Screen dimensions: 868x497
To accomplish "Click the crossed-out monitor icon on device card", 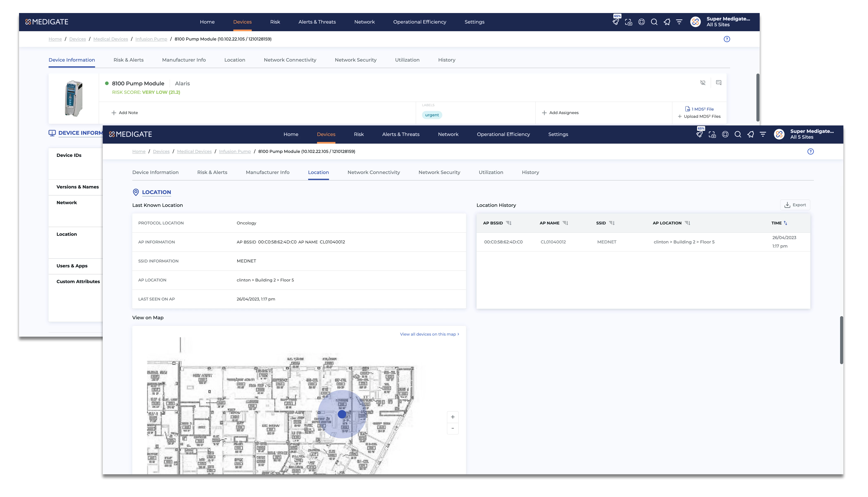I will click(703, 83).
